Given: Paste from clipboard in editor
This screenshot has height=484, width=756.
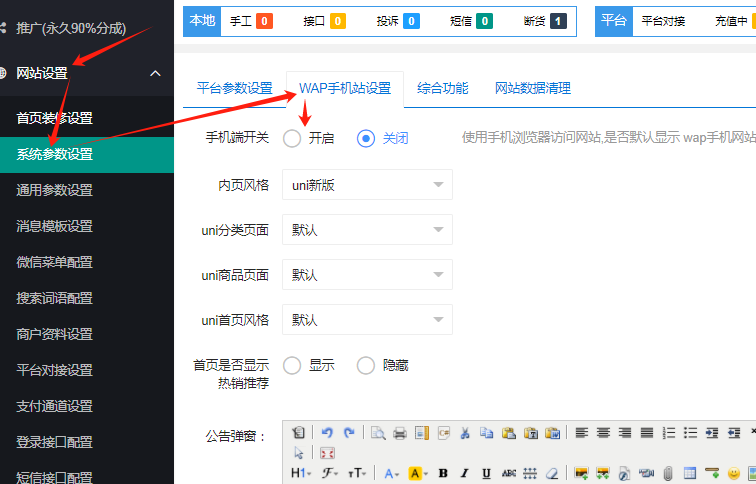Looking at the screenshot, I should pyautogui.click(x=509, y=433).
